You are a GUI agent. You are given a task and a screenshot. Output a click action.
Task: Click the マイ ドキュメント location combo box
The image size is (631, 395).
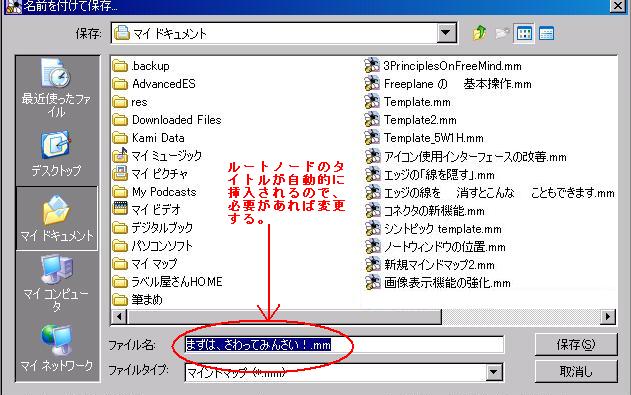[x=284, y=33]
